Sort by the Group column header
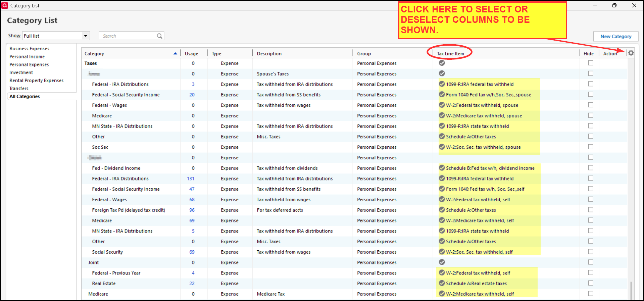The height and width of the screenshot is (301, 644). (x=364, y=54)
